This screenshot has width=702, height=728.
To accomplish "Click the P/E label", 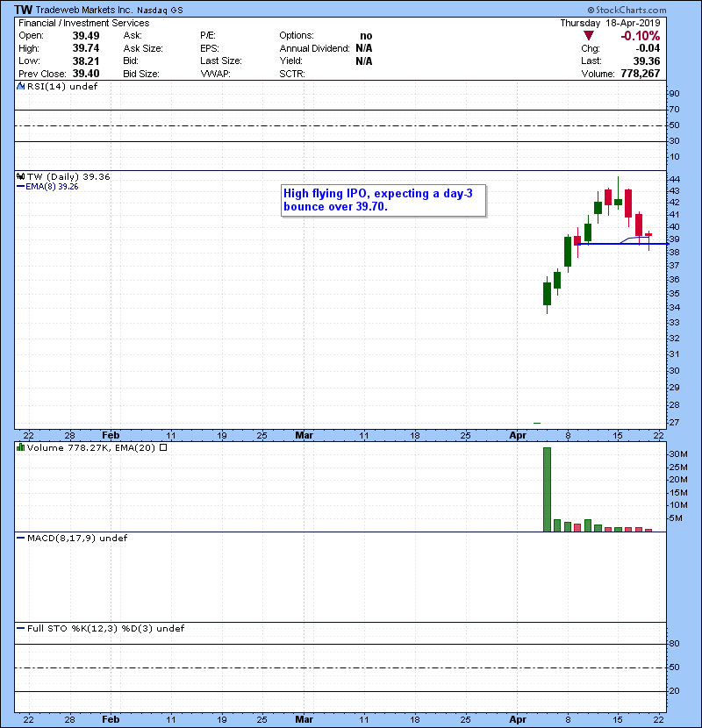I will pyautogui.click(x=208, y=35).
